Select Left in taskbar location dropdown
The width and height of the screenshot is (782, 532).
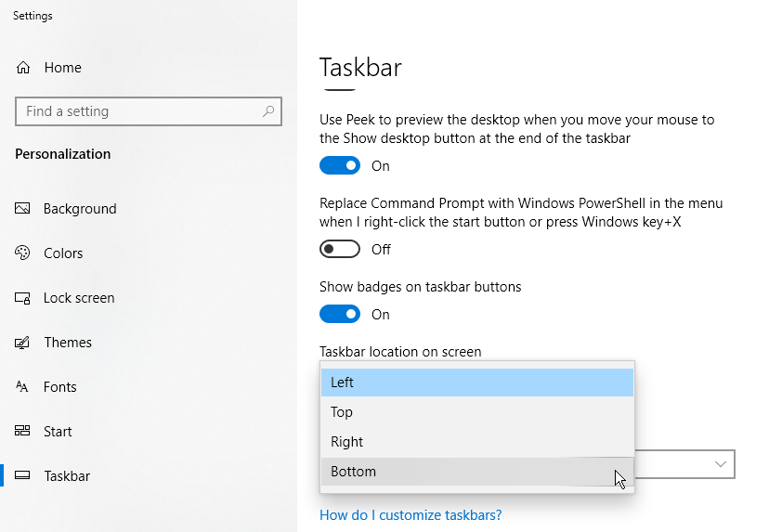(477, 383)
